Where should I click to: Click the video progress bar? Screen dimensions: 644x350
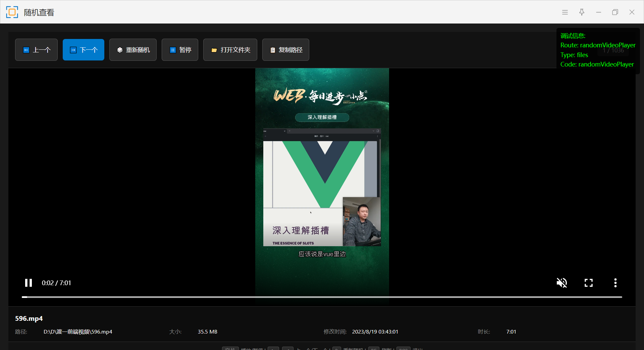(x=322, y=297)
